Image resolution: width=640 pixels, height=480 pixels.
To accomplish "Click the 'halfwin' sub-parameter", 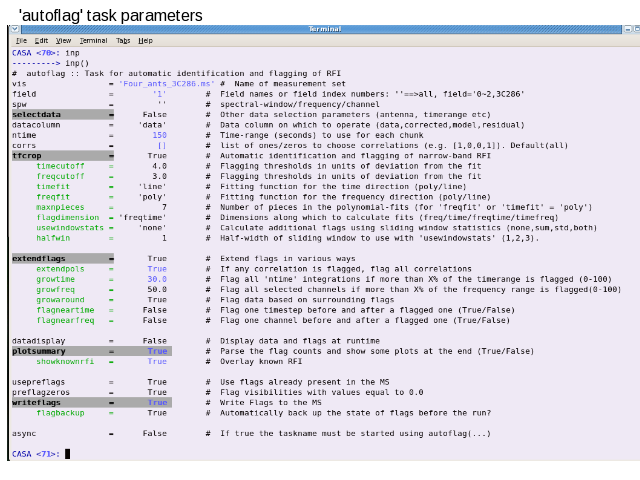I will click(x=53, y=238).
